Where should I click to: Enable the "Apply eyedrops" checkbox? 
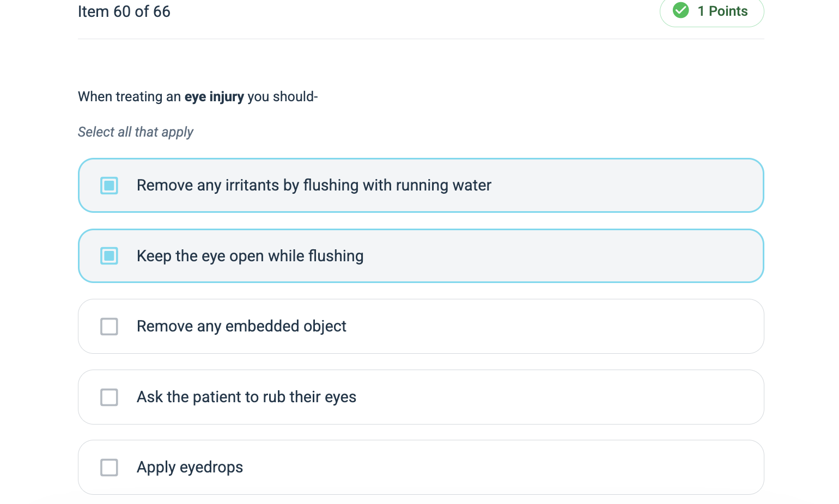[109, 468]
